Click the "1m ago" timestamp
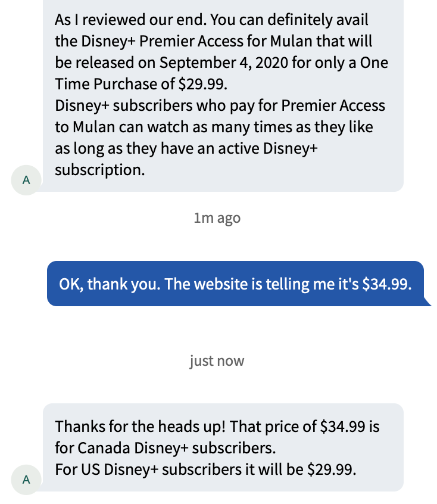The image size is (437, 504). pos(217,218)
